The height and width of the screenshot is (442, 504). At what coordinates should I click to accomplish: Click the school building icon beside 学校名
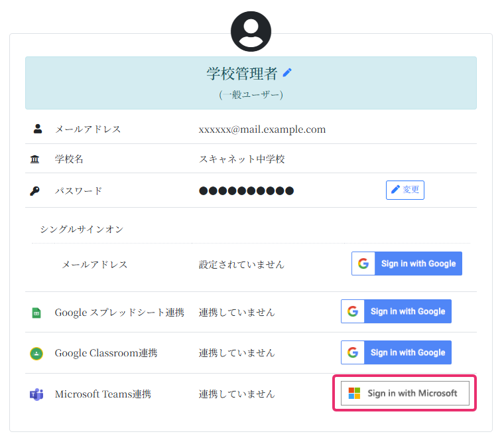(34, 159)
